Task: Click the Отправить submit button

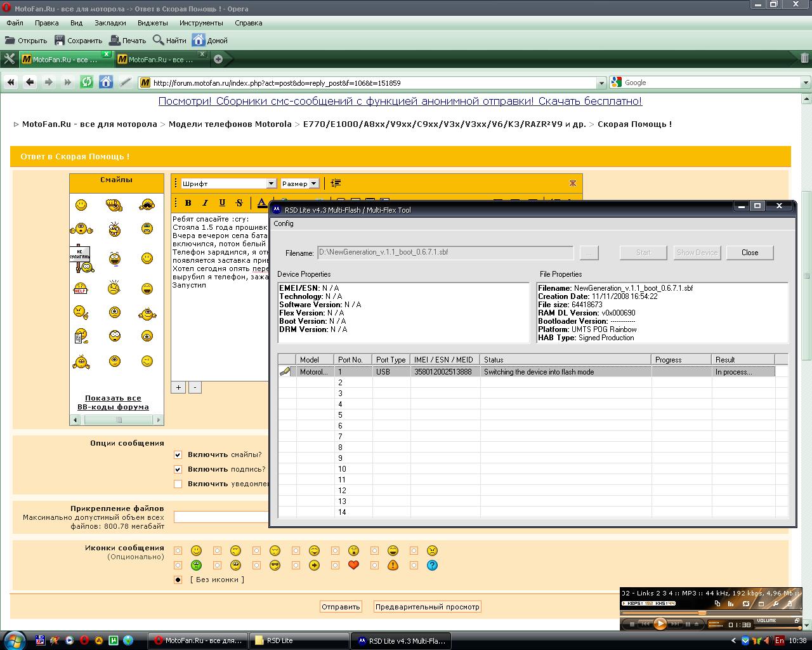Action: [x=341, y=607]
